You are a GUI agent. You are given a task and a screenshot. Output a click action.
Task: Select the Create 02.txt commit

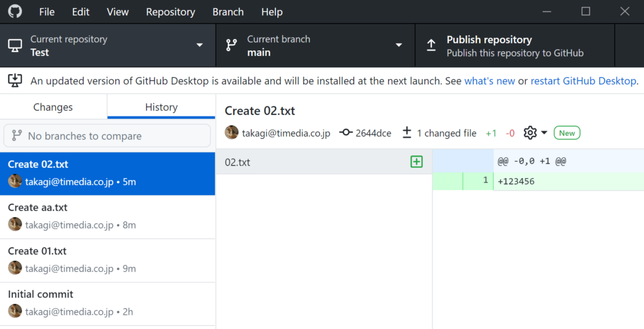pyautogui.click(x=107, y=174)
